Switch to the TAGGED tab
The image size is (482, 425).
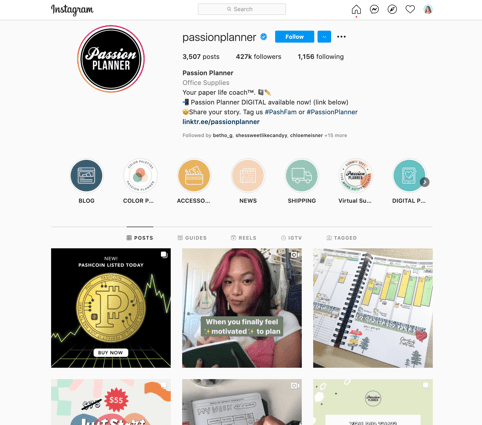click(x=341, y=238)
